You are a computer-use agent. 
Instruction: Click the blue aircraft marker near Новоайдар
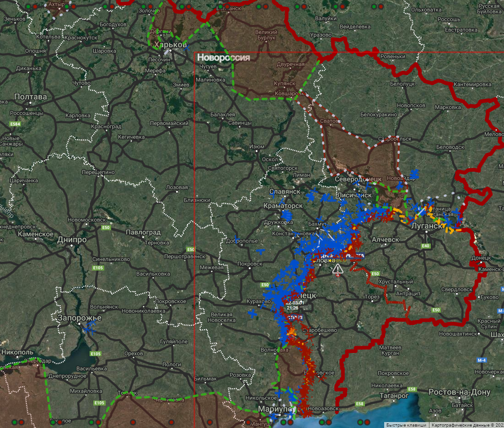point(414,174)
